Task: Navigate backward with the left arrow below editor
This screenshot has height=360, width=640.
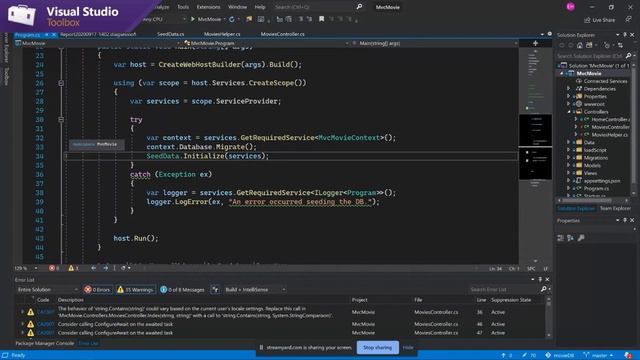Action: click(93, 268)
